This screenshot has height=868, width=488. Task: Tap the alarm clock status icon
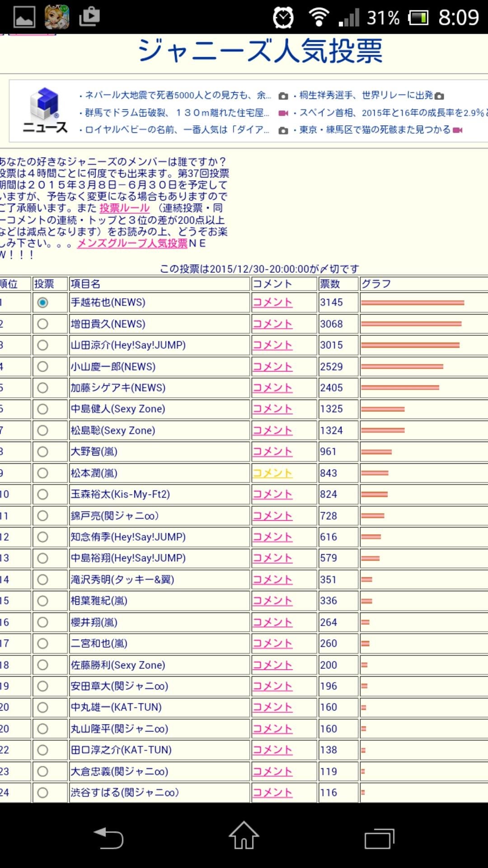pos(283,18)
